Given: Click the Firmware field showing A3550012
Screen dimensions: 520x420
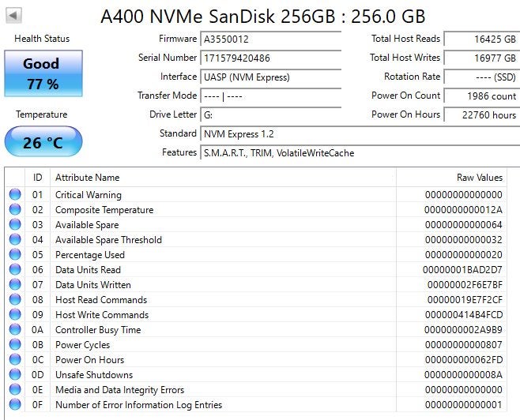Looking at the screenshot, I should (x=271, y=39).
